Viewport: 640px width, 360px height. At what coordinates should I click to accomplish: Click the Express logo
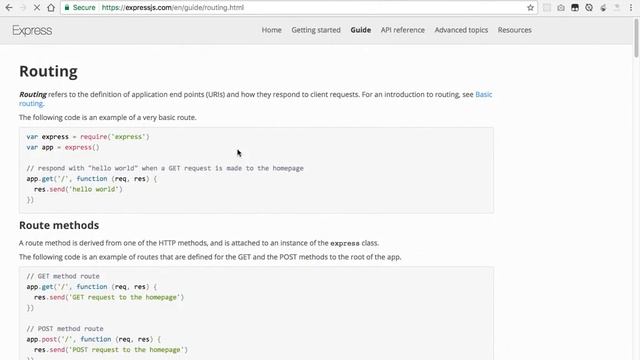tap(32, 30)
